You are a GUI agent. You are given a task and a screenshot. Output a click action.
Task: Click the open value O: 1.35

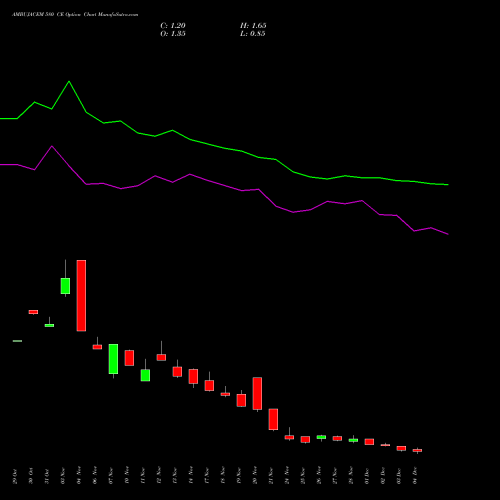tap(173, 34)
